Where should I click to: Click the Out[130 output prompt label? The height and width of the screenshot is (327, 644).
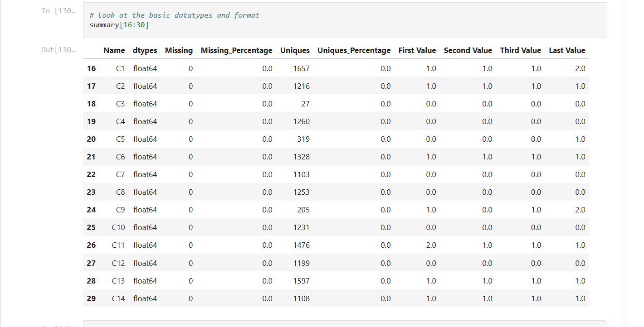point(59,50)
